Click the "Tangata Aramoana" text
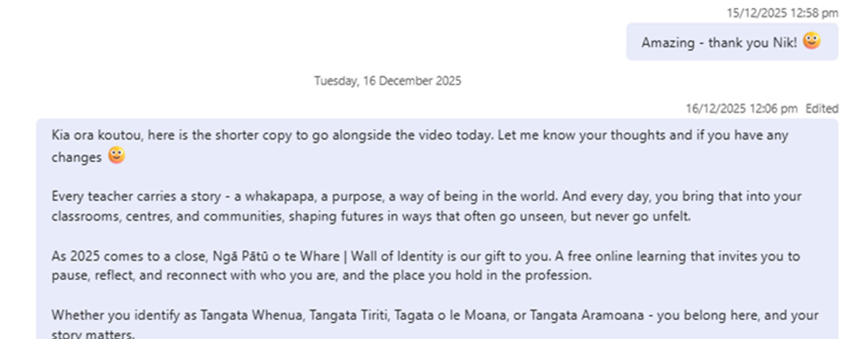The image size is (868, 339). (x=587, y=315)
